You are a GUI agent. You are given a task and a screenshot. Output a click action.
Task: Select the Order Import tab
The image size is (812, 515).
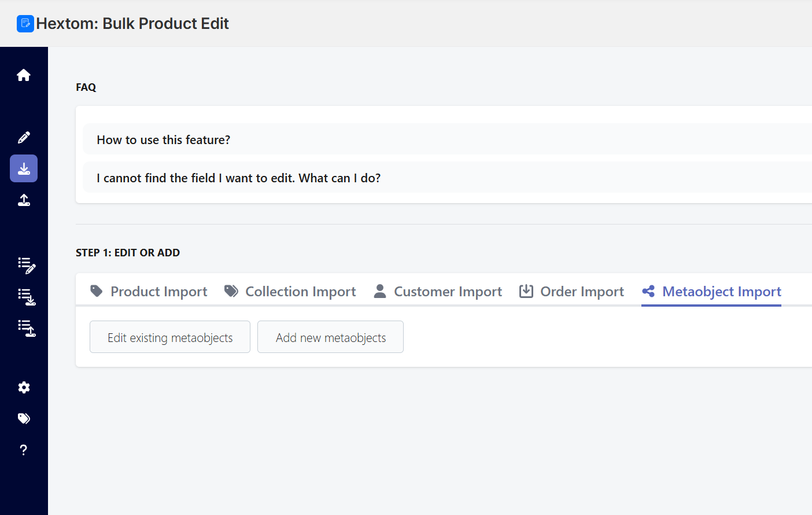571,291
